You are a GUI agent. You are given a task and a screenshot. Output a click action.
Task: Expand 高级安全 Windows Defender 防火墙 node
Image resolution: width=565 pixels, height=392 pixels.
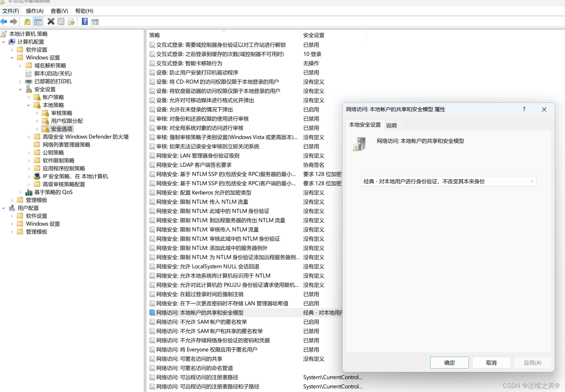pos(29,137)
